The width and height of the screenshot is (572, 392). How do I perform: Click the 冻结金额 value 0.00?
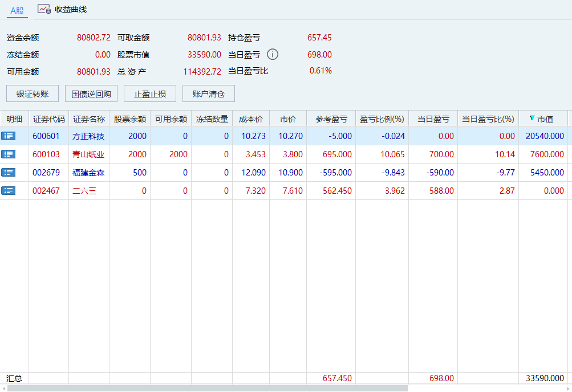103,54
